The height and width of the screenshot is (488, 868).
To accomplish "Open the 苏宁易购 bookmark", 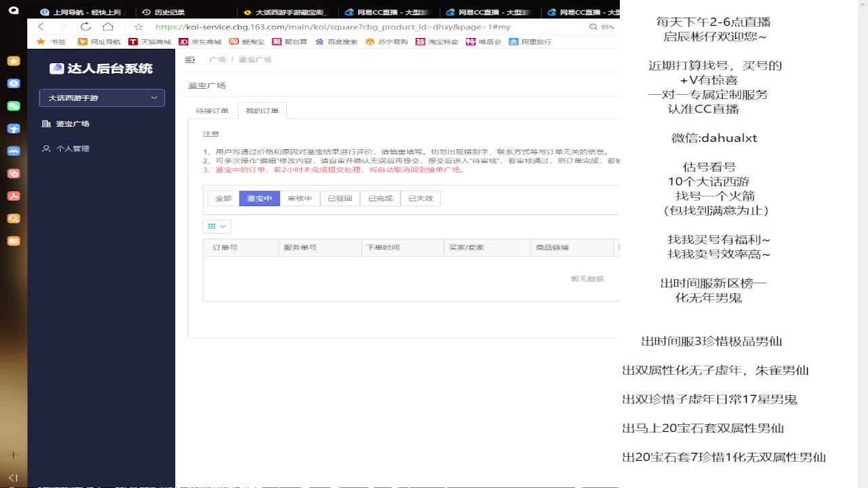I will pos(387,41).
